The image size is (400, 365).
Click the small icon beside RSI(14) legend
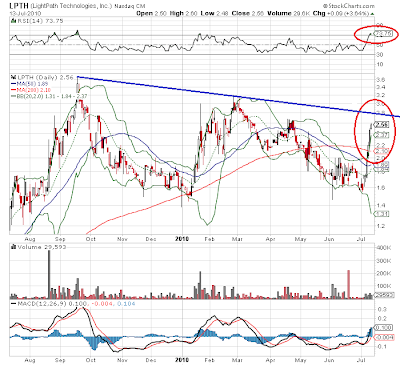(x=13, y=21)
